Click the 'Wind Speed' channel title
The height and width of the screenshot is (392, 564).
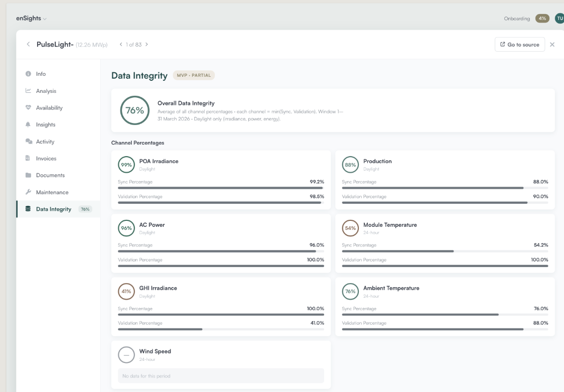pos(155,351)
